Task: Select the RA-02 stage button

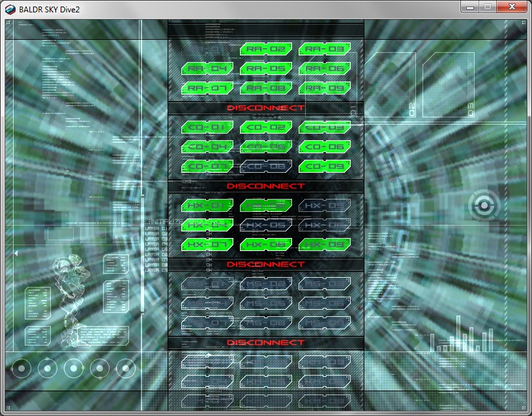Action: click(x=266, y=49)
